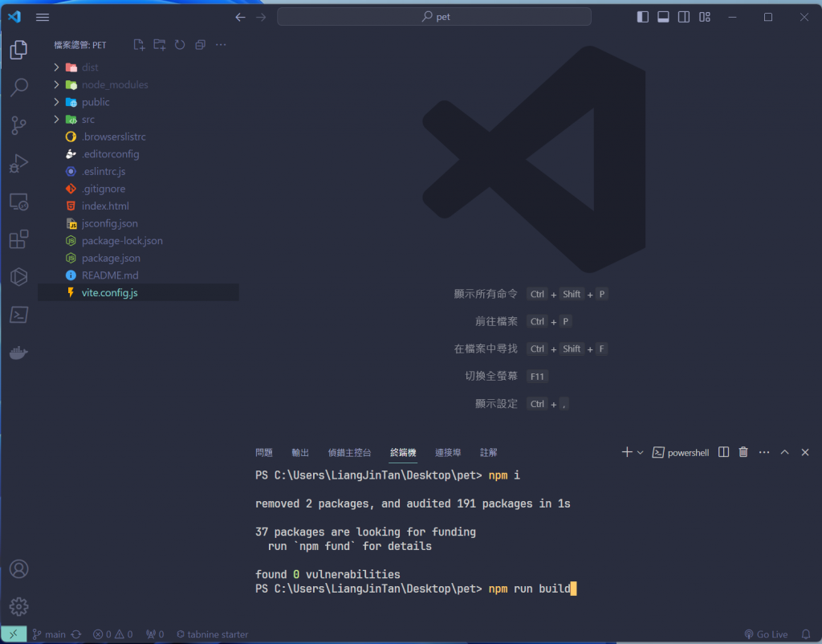Click the powershell terminal label
822x644 pixels.
(x=681, y=453)
